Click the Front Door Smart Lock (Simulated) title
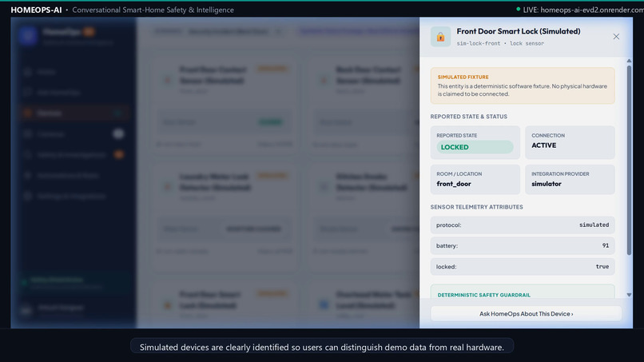 coord(519,31)
